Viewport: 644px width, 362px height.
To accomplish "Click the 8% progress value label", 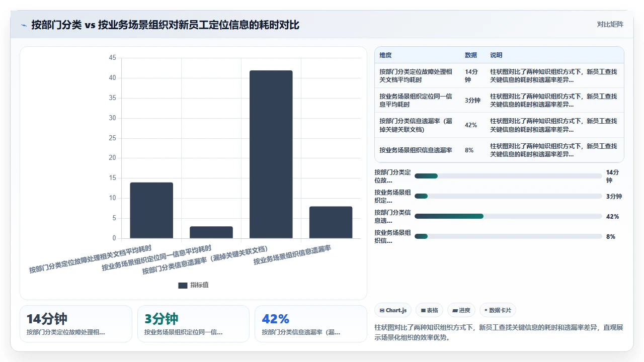I will tap(610, 236).
